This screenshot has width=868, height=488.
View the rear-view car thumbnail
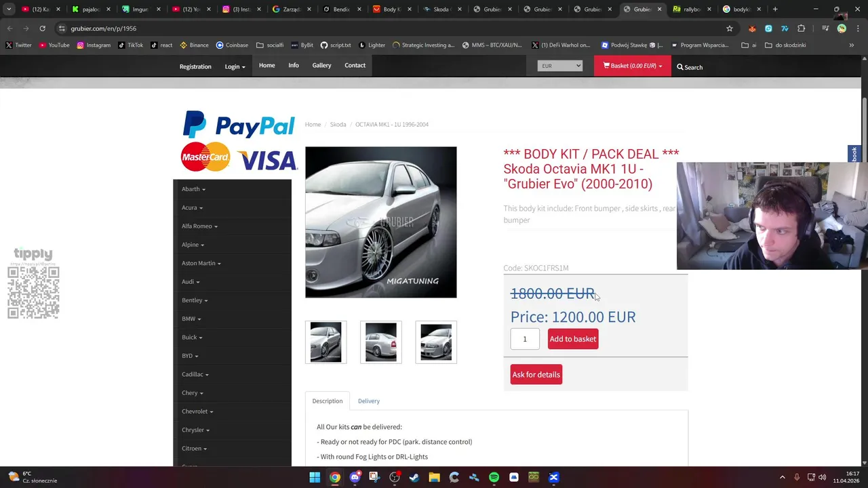[x=381, y=342]
